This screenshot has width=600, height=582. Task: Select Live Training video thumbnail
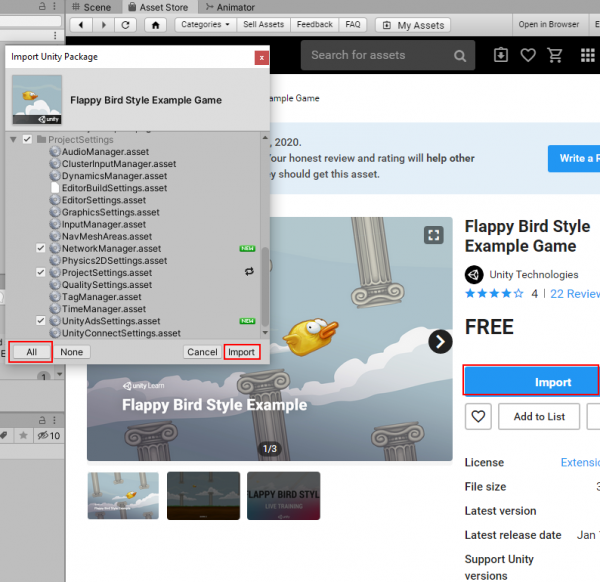(284, 496)
